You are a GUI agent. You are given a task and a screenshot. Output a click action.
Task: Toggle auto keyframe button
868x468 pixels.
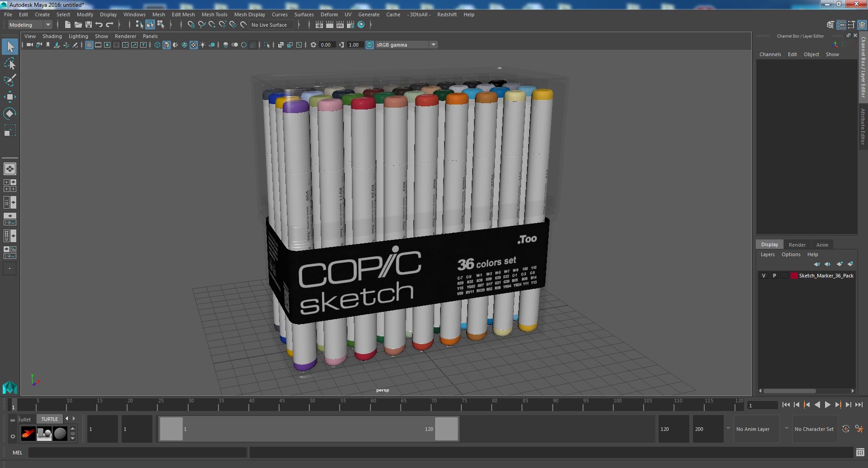pyautogui.click(x=846, y=429)
